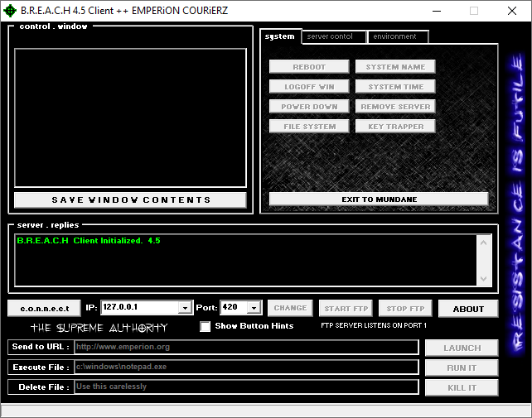Open the environment tab

(x=398, y=36)
